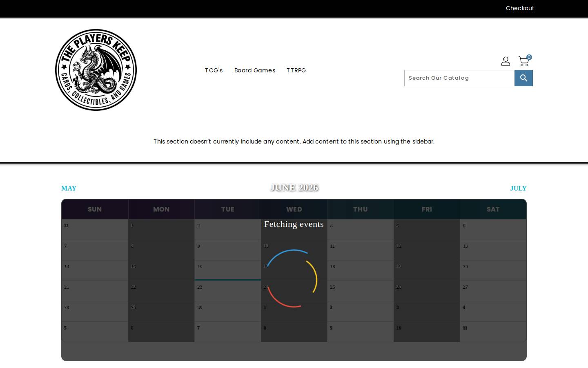
Task: Click The Players Keep dragon logo
Action: coord(96,70)
